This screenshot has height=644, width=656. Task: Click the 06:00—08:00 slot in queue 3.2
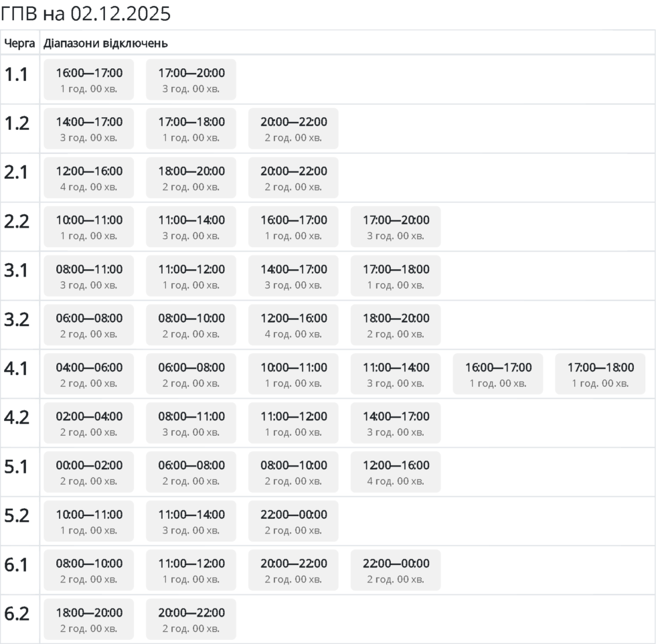coord(89,325)
